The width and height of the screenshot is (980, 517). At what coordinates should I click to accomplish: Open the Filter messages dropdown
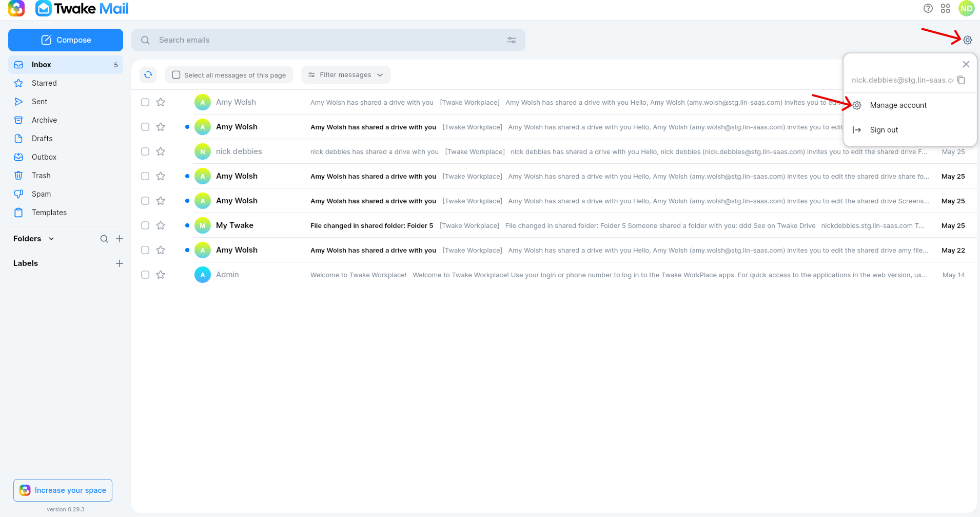(x=346, y=75)
